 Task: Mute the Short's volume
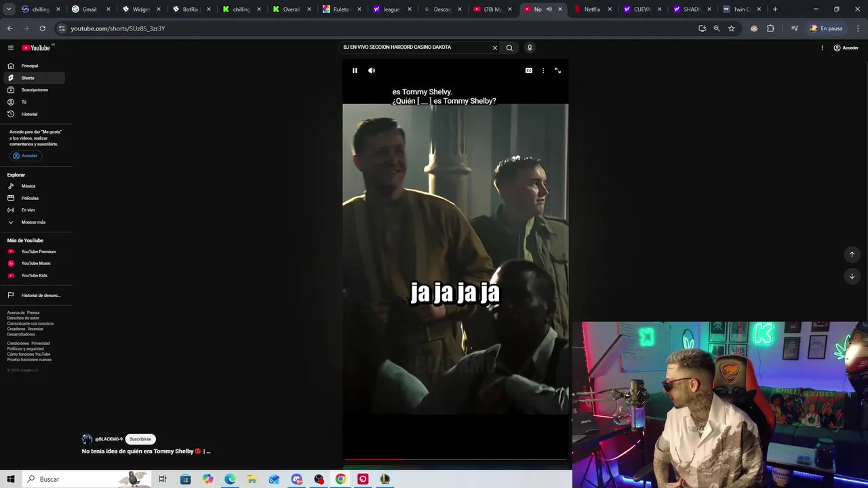point(372,70)
